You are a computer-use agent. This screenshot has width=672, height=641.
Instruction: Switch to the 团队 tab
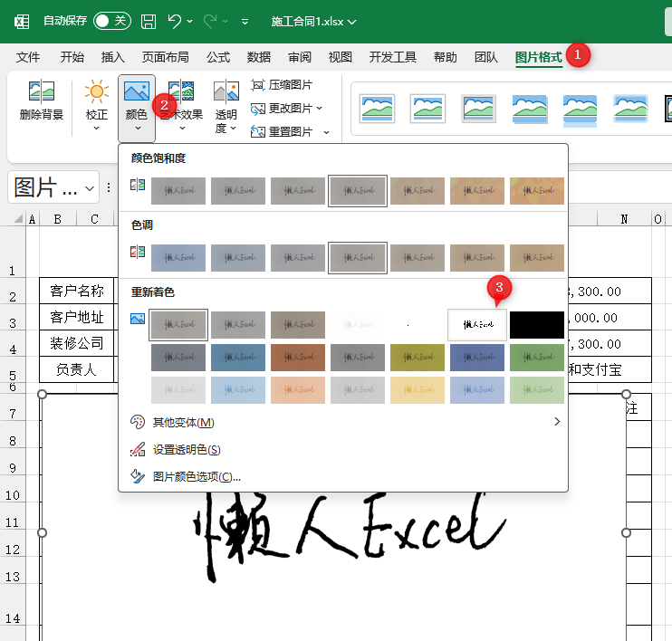[486, 57]
